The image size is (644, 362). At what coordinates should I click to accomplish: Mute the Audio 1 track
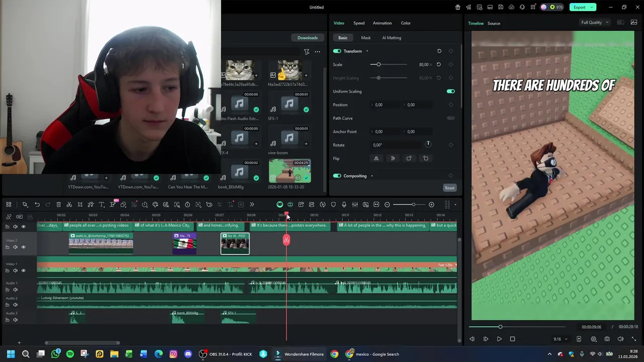coord(15,290)
